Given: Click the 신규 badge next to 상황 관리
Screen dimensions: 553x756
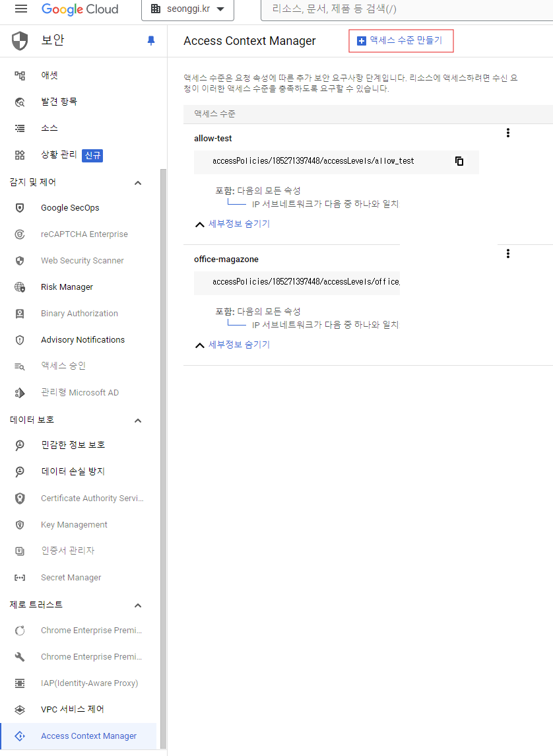Looking at the screenshot, I should (92, 155).
